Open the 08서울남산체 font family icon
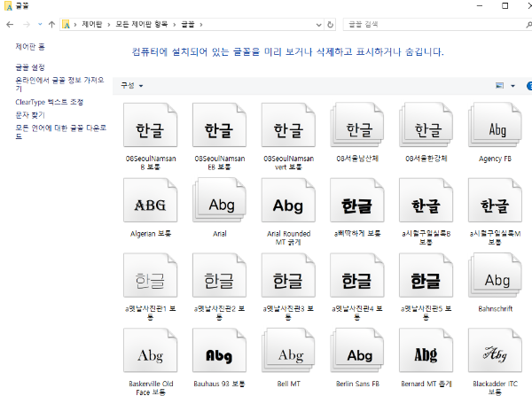532x396 pixels. point(357,125)
